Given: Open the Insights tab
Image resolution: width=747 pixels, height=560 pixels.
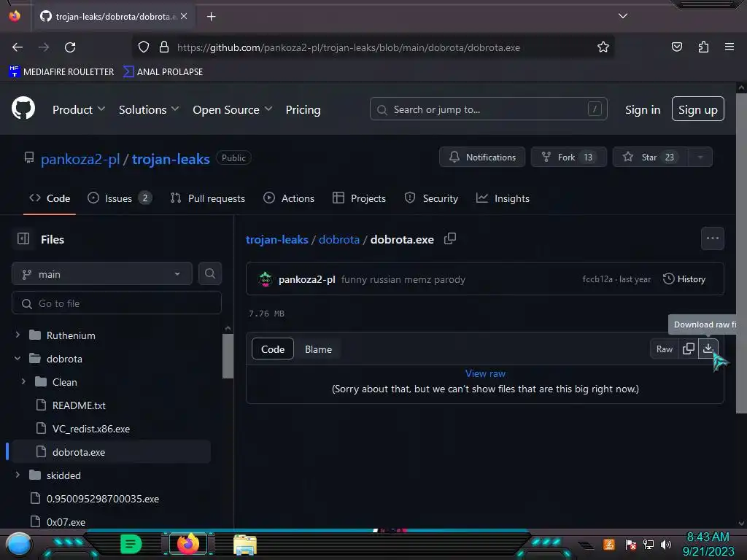Looking at the screenshot, I should [503, 198].
